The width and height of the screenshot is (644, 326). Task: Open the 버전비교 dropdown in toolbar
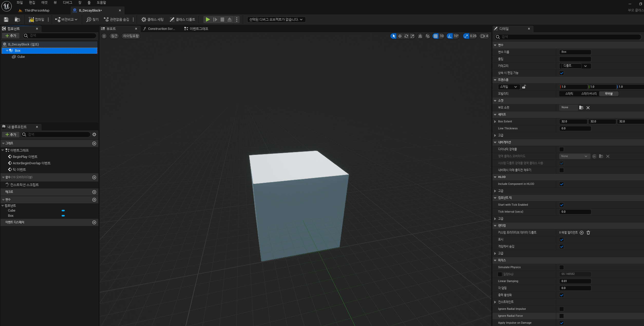pos(66,20)
